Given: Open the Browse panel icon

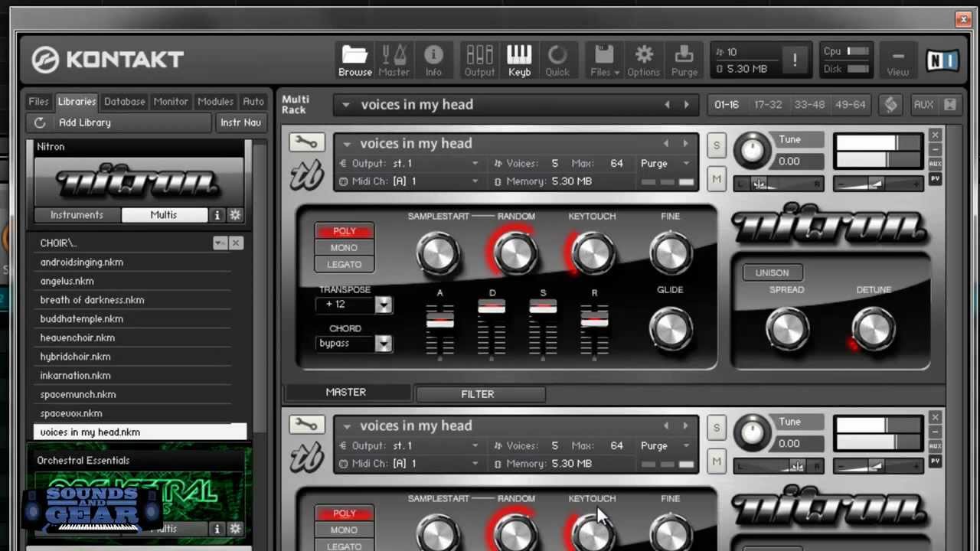Looking at the screenshot, I should [x=355, y=60].
